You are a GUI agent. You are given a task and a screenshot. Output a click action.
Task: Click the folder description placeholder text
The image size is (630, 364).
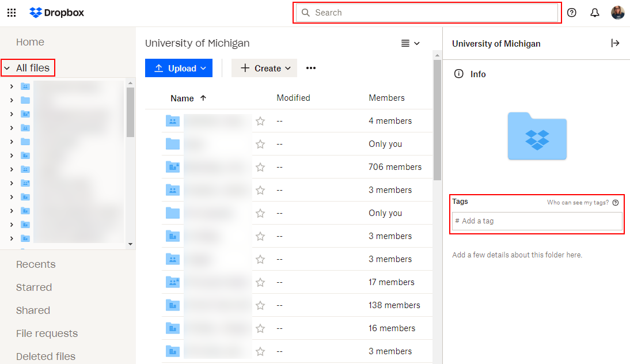[x=517, y=255]
